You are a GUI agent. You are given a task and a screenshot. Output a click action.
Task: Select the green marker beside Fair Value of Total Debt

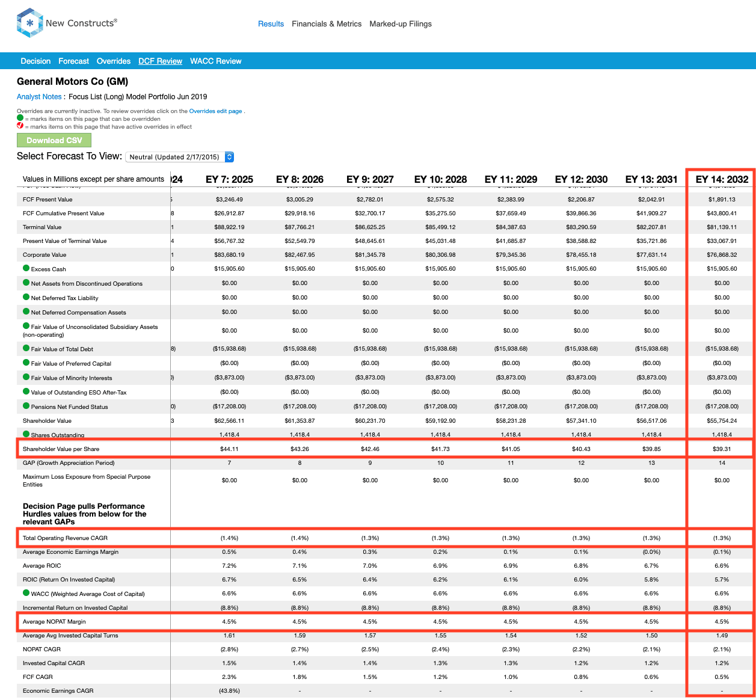pos(26,348)
